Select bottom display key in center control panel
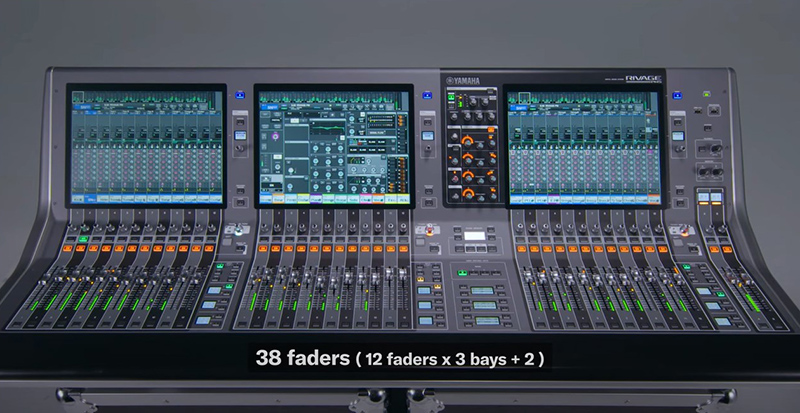Screen dimensions: 800x413 (487, 321)
